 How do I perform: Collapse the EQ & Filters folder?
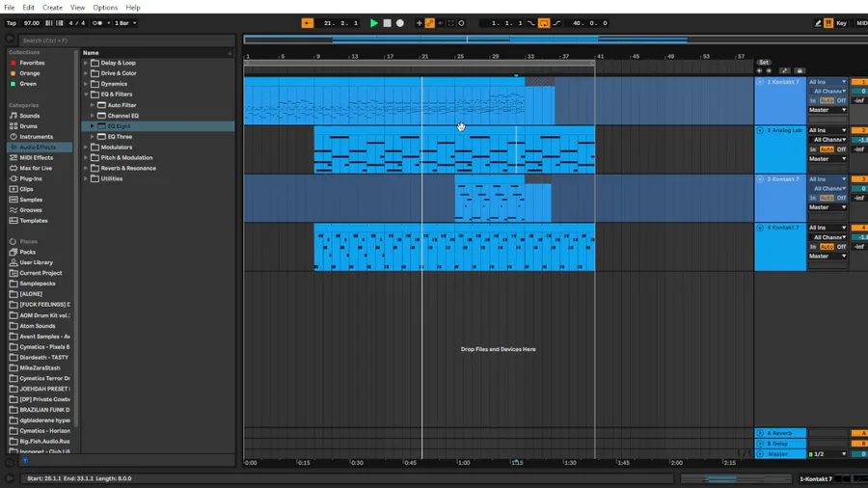(86, 95)
